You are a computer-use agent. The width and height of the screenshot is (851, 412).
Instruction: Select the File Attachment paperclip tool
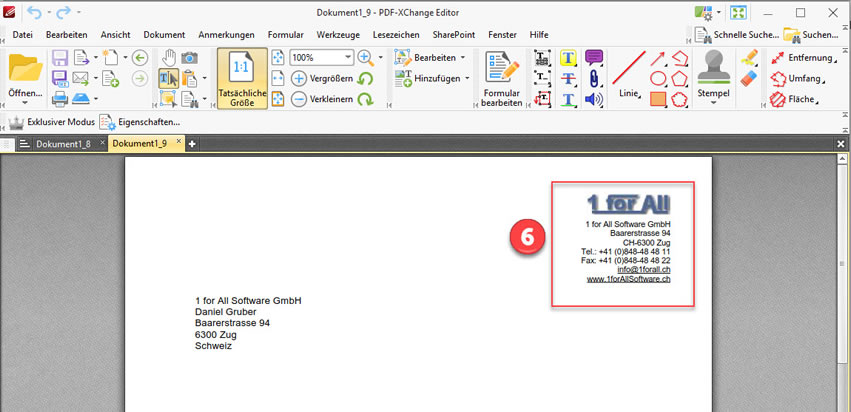point(594,79)
